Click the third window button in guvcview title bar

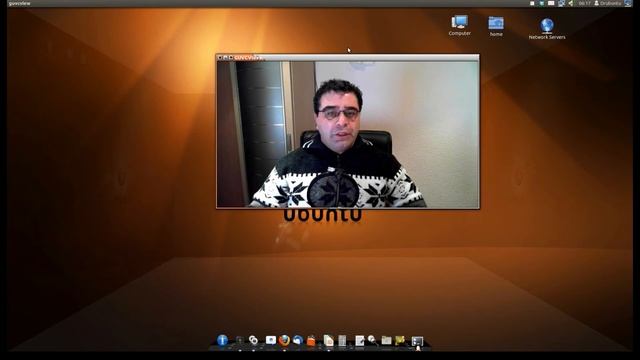pos(231,58)
